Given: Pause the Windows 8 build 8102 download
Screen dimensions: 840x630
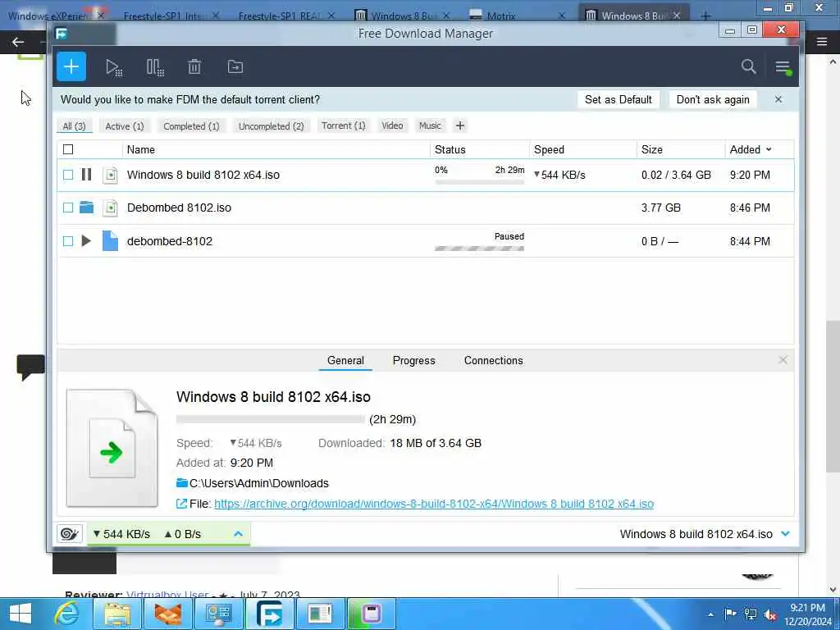Looking at the screenshot, I should pos(86,174).
